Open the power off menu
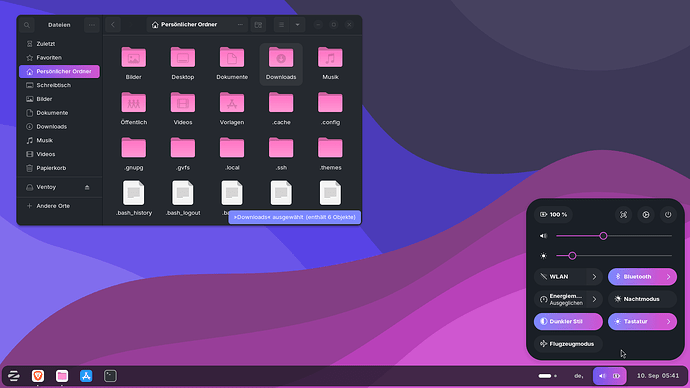This screenshot has height=388, width=690. tap(668, 215)
